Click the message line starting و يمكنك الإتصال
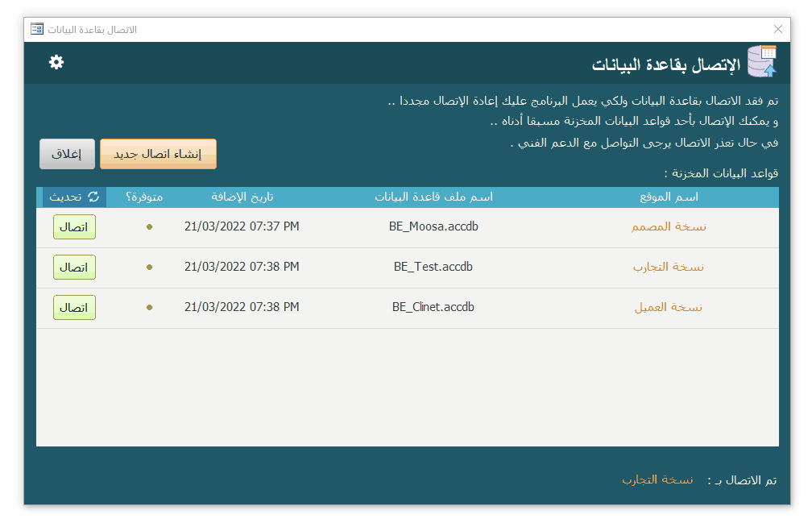Viewport: 812px width, 523px height. (x=635, y=121)
